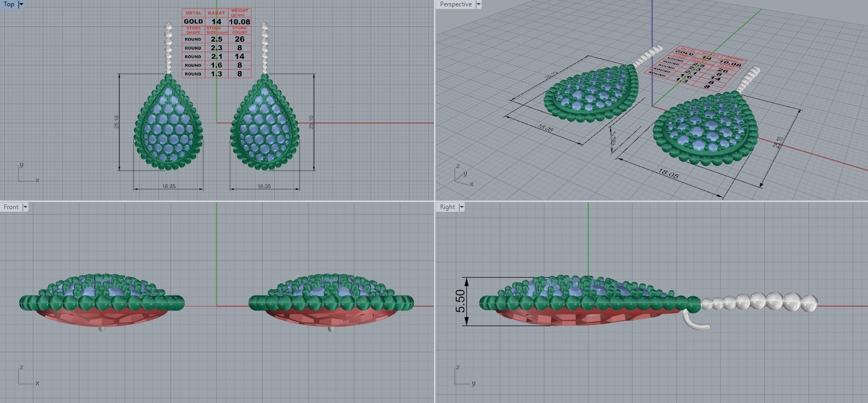The width and height of the screenshot is (868, 403).
Task: Select the KARAT header cell in Top view
Action: 216,13
